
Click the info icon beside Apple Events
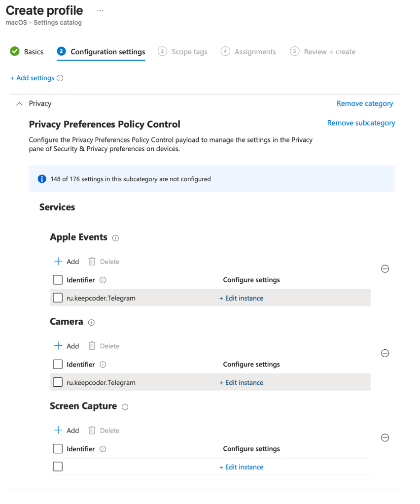click(x=115, y=238)
